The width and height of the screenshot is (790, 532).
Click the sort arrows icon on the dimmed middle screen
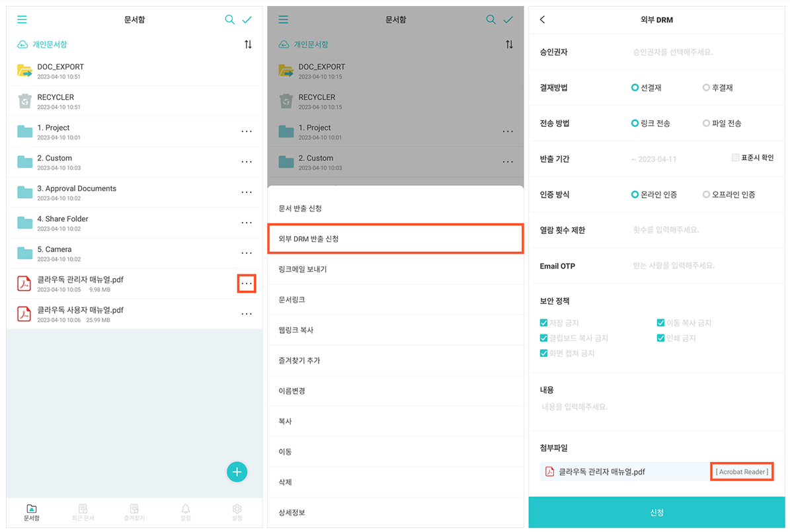(510, 44)
